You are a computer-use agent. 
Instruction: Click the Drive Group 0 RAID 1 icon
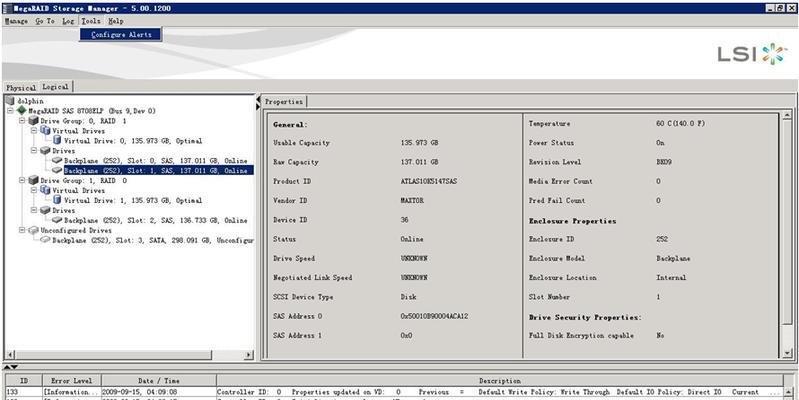pyautogui.click(x=33, y=121)
